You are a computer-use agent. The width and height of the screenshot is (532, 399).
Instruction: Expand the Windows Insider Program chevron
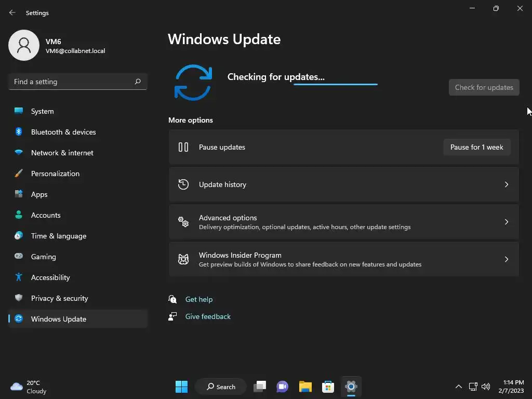click(506, 259)
